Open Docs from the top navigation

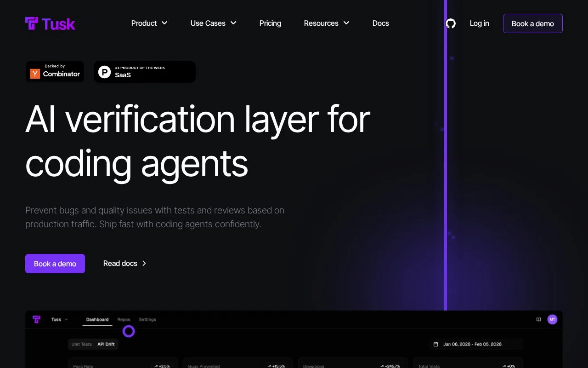[381, 23]
